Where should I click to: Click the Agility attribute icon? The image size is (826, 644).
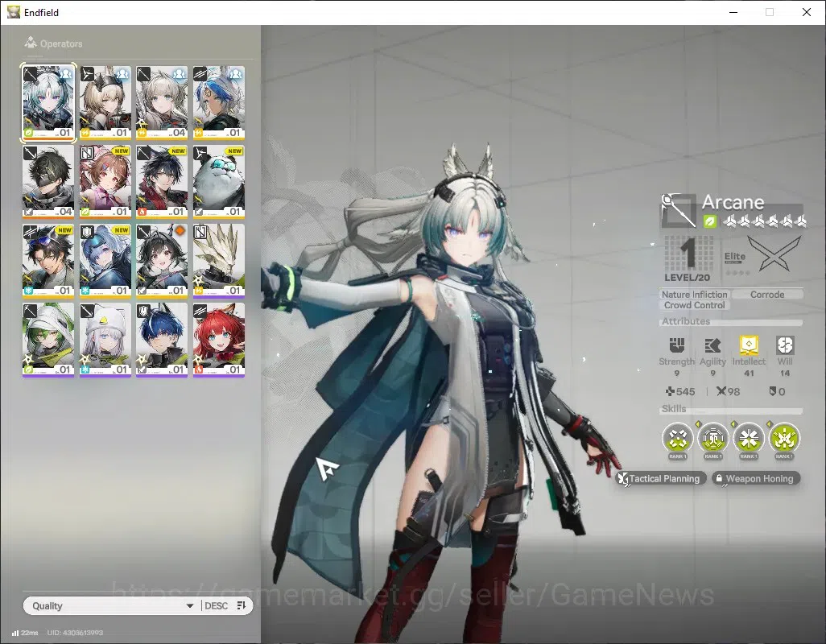712,345
